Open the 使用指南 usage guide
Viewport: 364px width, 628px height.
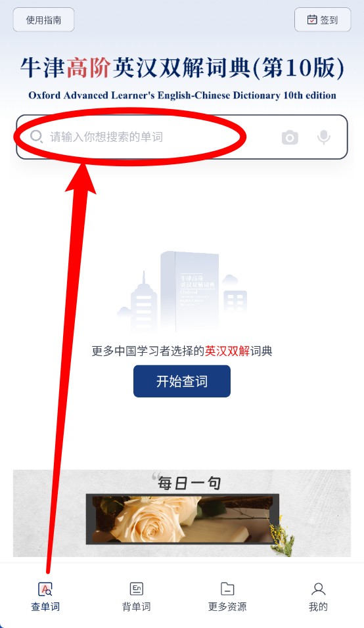pos(43,20)
